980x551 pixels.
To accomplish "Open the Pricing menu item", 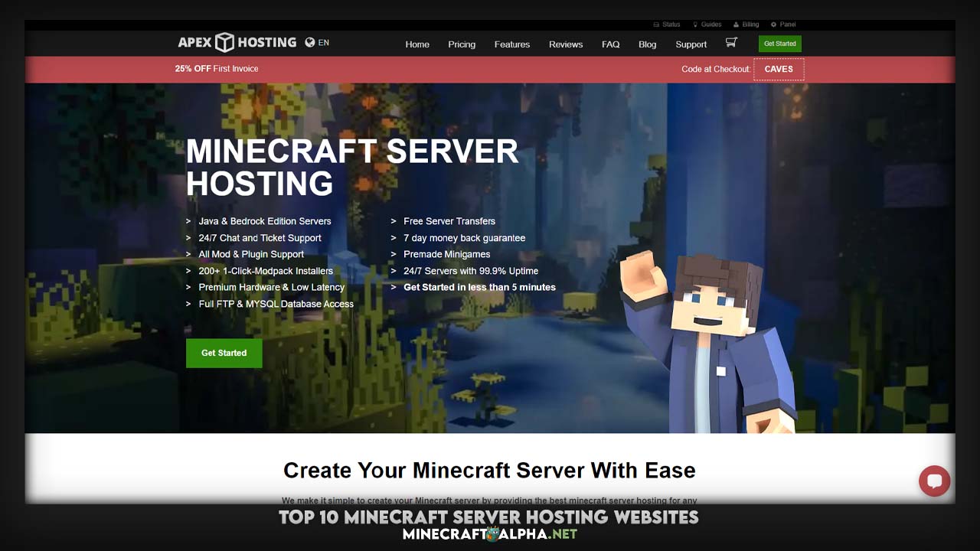I will 462,44.
